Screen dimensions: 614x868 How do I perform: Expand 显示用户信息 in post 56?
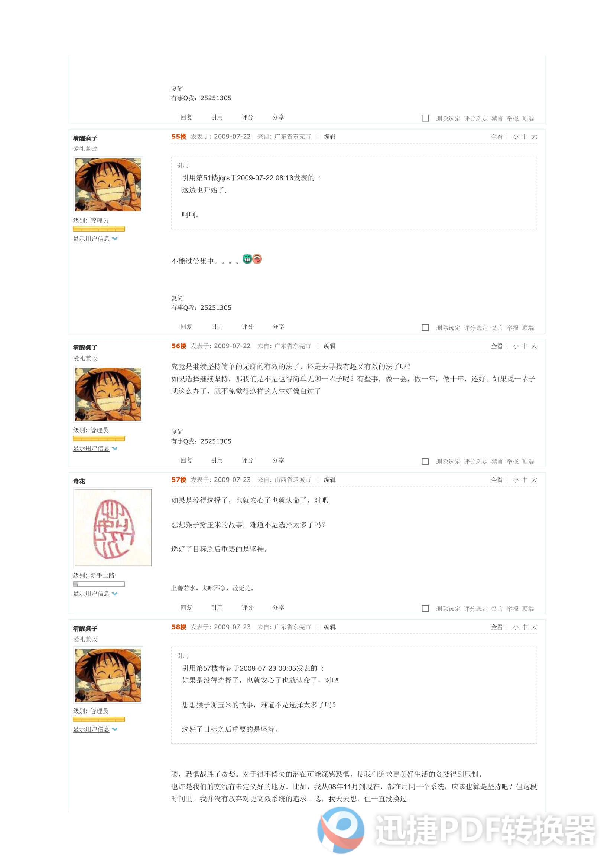click(91, 448)
